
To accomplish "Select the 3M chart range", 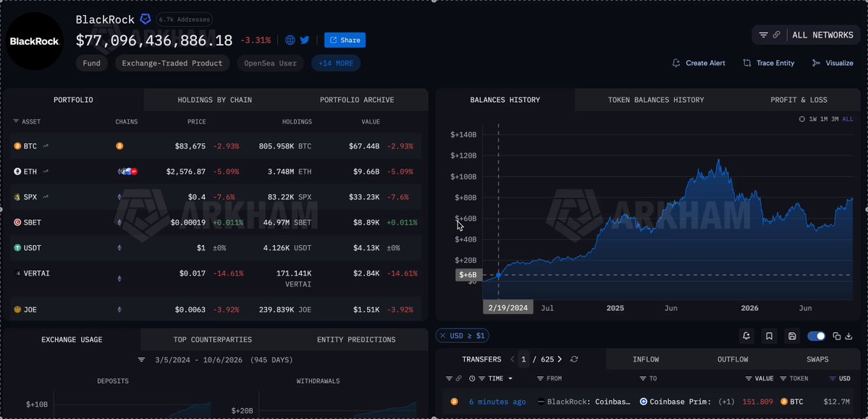I will [x=835, y=119].
